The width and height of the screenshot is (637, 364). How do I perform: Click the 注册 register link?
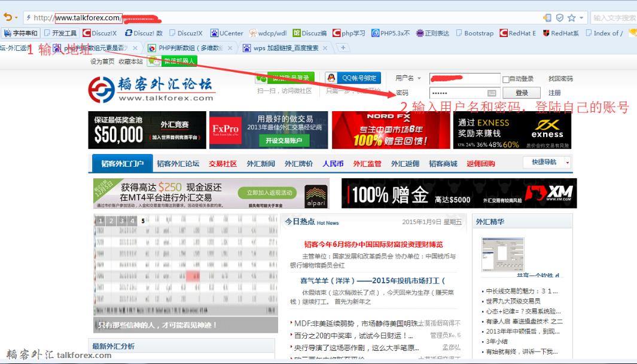554,93
